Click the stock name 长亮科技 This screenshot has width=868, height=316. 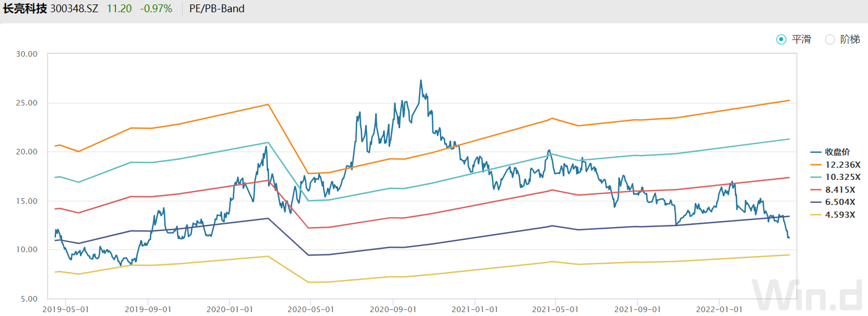pos(24,9)
